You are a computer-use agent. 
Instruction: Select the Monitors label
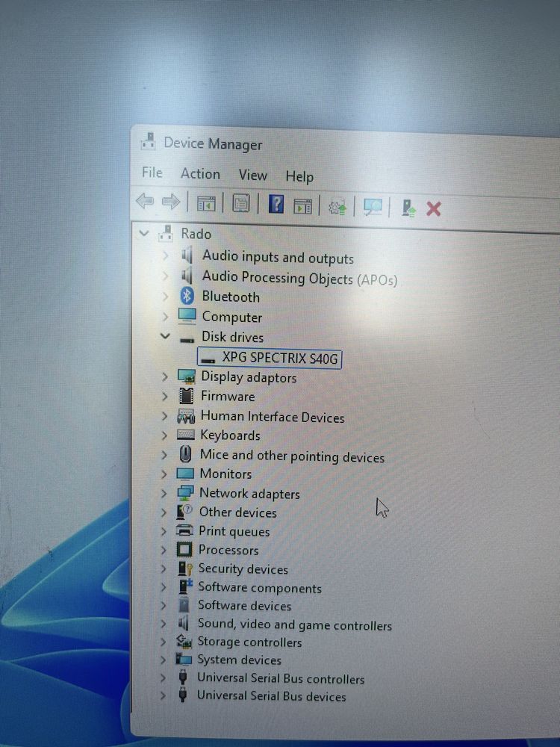(x=225, y=474)
